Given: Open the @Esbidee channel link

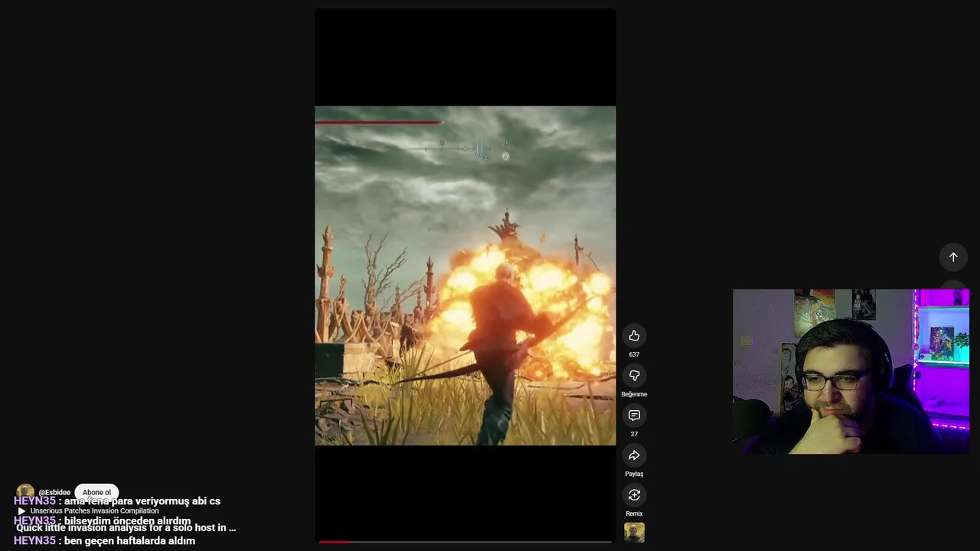Looking at the screenshot, I should point(54,492).
